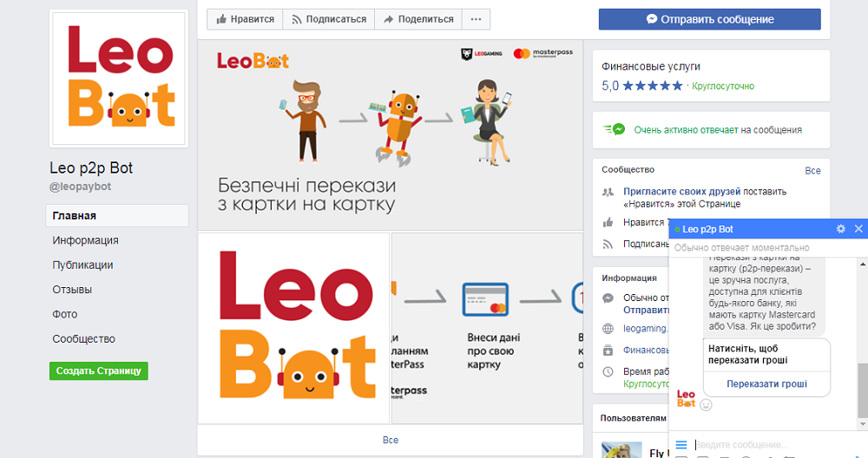Open the three-dots more options menu
This screenshot has width=868, height=458.
coord(476,19)
